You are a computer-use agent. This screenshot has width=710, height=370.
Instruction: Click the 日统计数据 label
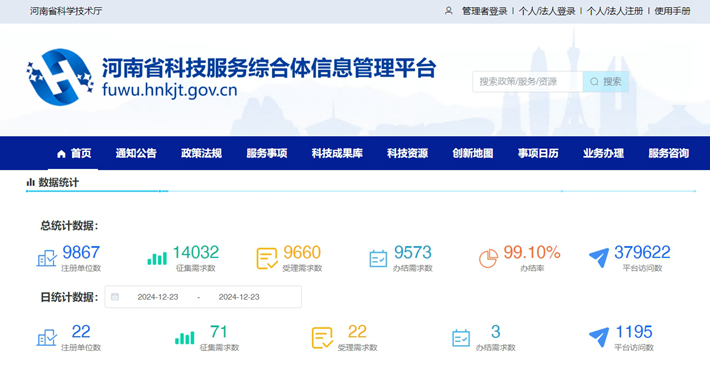(x=70, y=297)
